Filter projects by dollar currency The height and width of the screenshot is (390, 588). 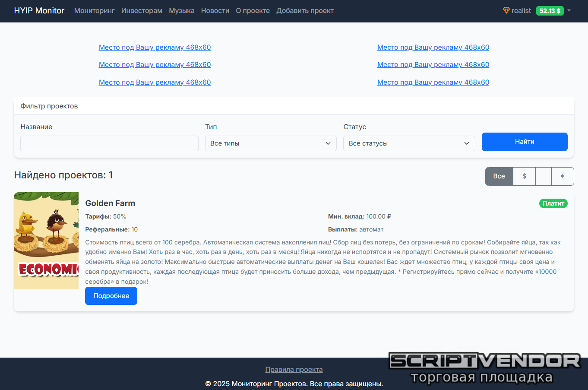tap(524, 176)
